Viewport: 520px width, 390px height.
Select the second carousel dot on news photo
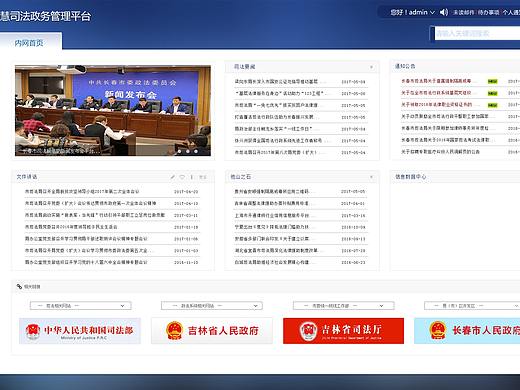click(188, 151)
